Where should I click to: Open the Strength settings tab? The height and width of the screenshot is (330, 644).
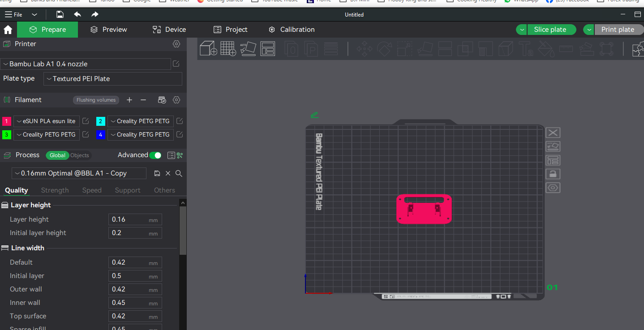[x=55, y=190]
